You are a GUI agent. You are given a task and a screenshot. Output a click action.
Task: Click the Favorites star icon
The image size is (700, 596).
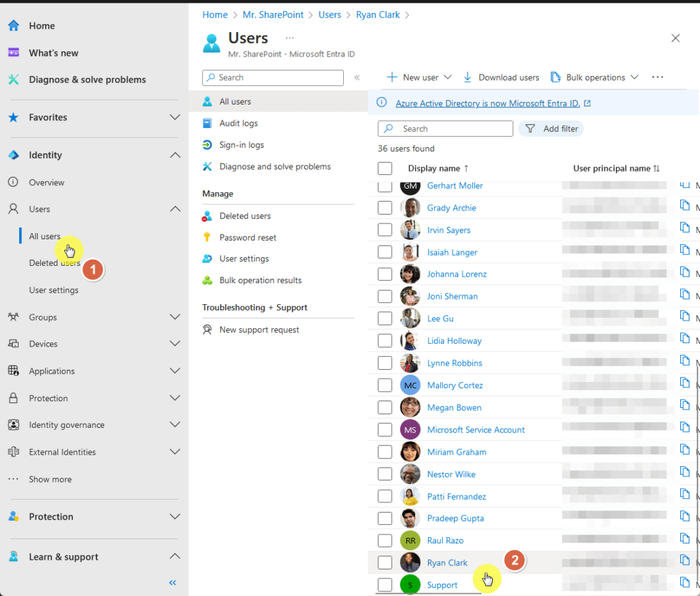pyautogui.click(x=14, y=118)
